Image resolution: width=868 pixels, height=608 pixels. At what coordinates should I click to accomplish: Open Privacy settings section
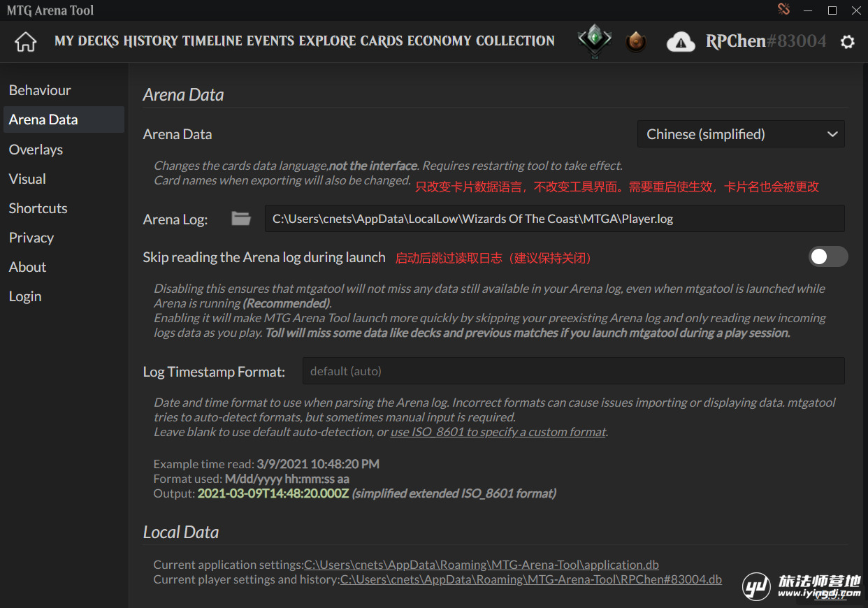pos(64,238)
